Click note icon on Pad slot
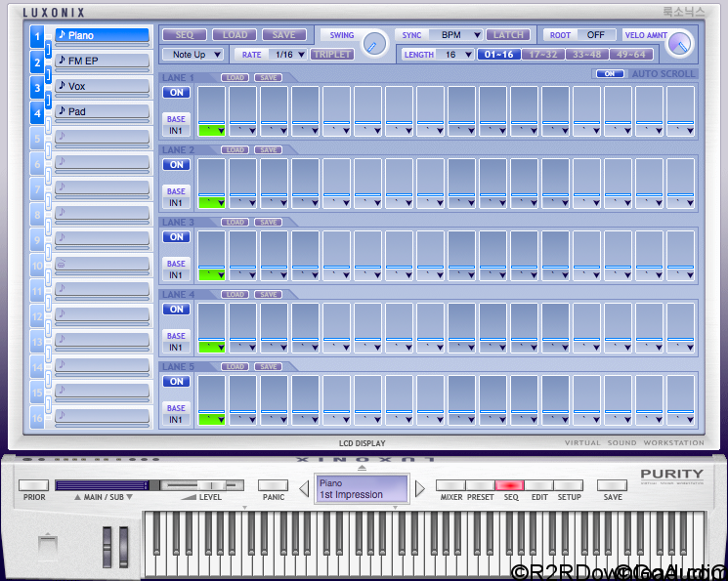728x581 pixels. [x=62, y=111]
